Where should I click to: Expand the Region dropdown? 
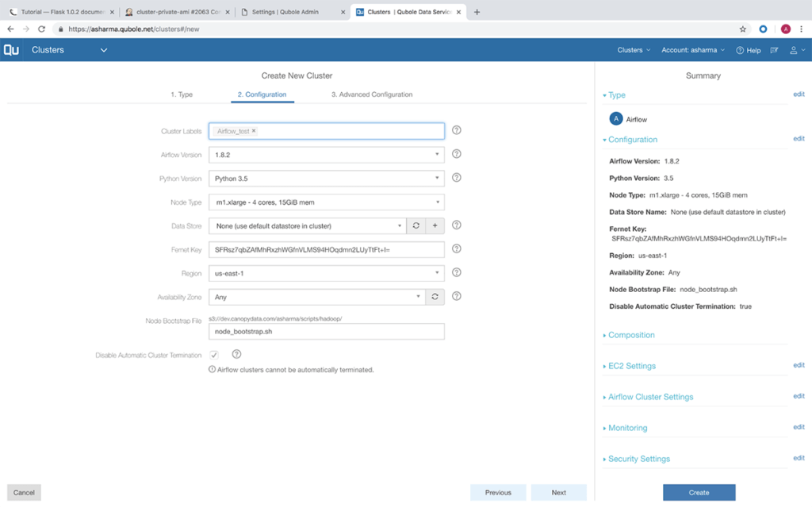pyautogui.click(x=326, y=273)
